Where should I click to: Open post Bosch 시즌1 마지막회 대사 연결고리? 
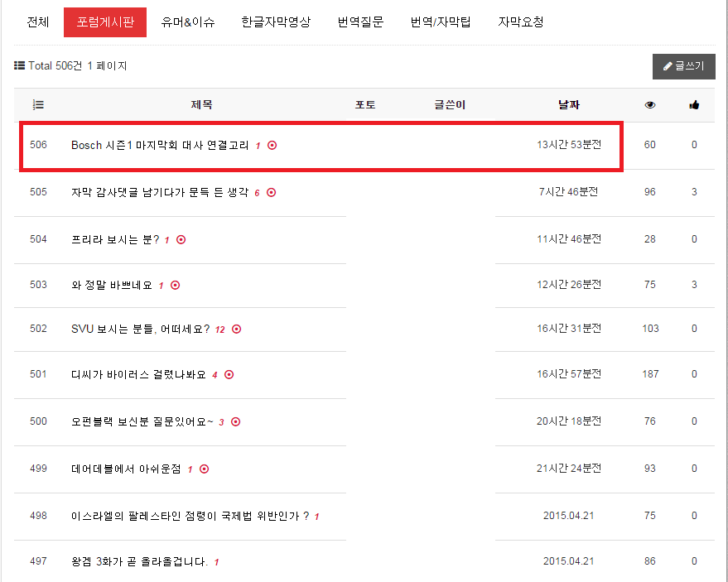(x=160, y=145)
